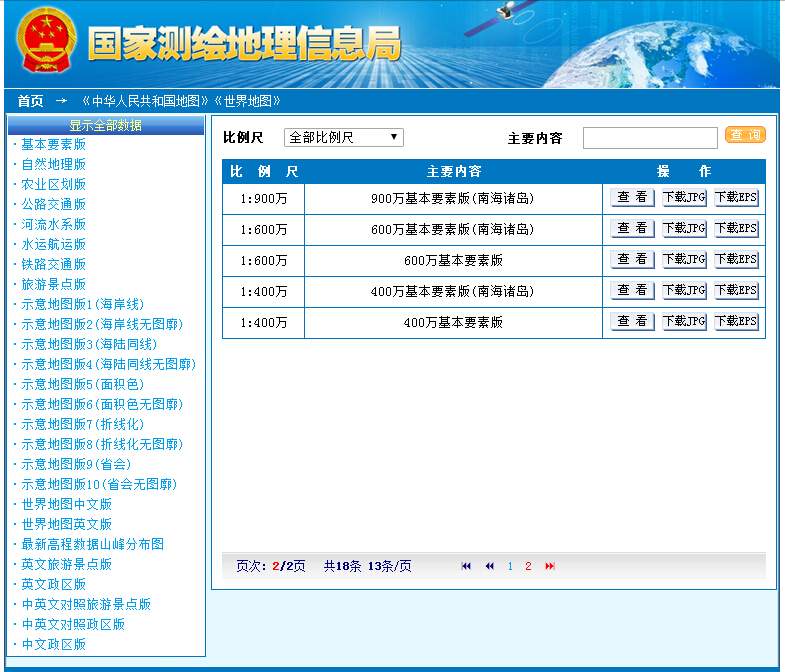
Task: Select 铁路交通版 in sidebar
Action: (x=54, y=264)
